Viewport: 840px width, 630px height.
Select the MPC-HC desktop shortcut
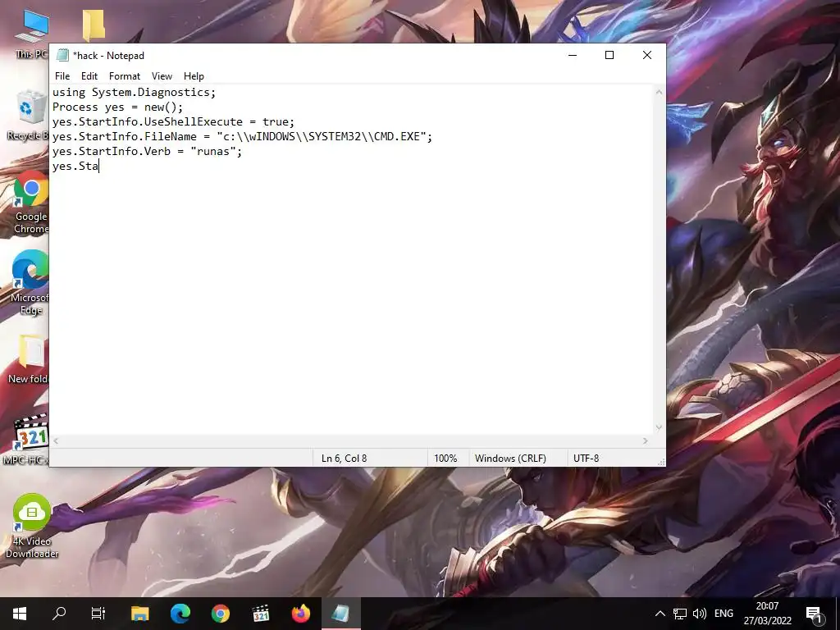click(27, 440)
